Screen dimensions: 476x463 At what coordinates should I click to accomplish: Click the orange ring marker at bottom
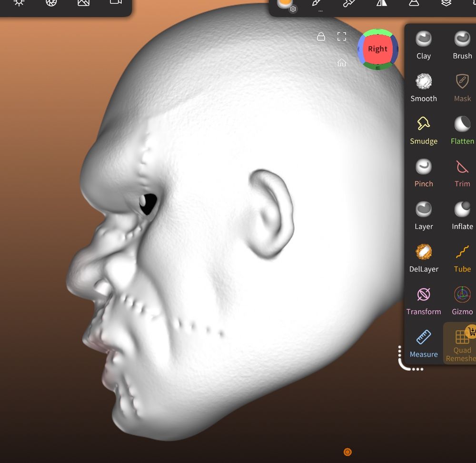(x=347, y=452)
